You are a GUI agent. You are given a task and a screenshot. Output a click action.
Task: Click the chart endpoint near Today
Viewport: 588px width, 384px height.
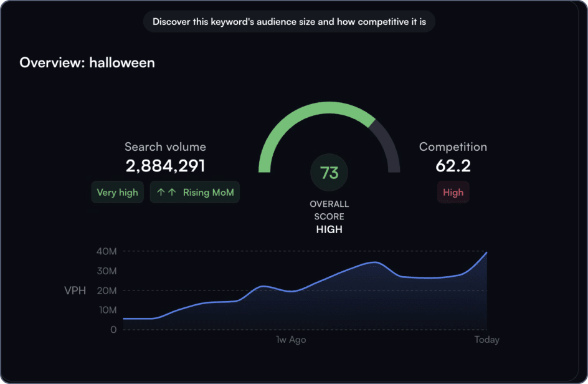tap(486, 252)
